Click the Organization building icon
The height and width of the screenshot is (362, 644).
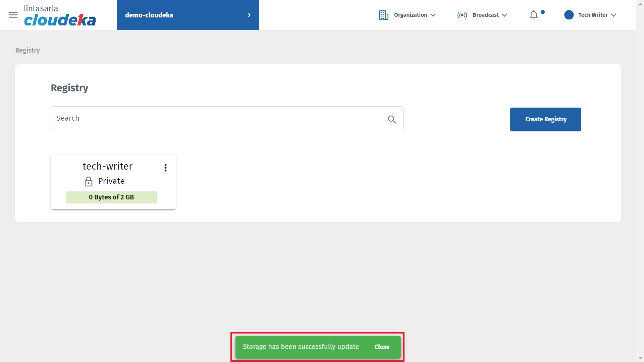[x=383, y=15]
